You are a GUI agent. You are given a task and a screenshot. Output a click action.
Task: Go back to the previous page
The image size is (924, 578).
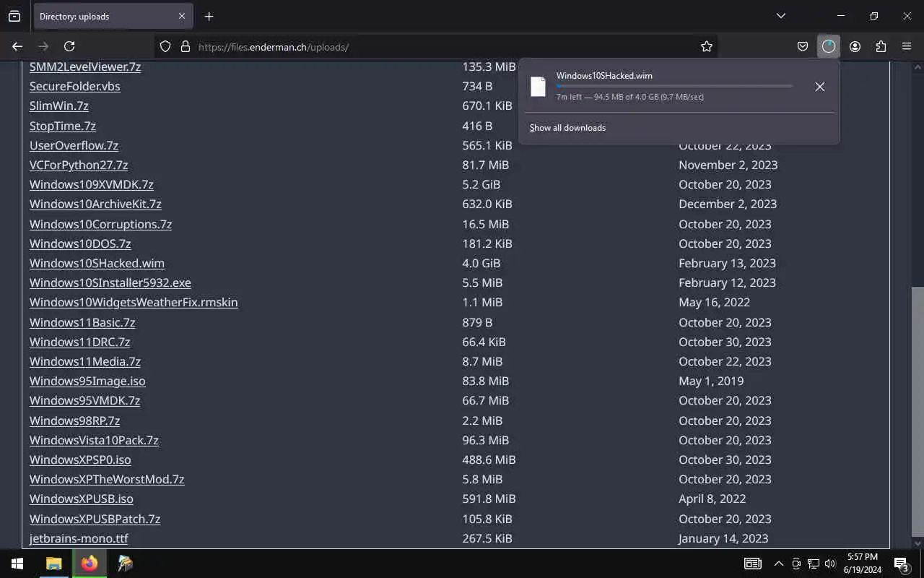tap(17, 46)
